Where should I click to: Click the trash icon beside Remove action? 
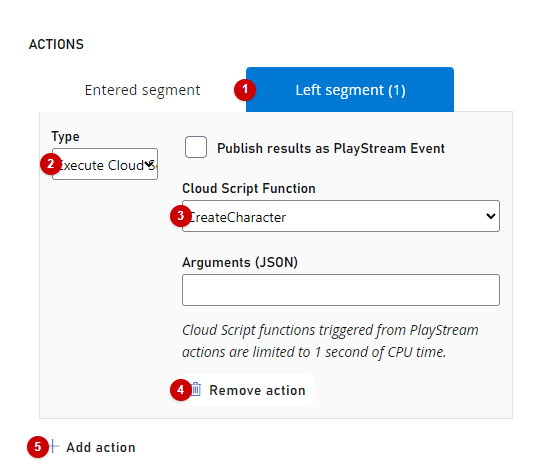pos(196,389)
